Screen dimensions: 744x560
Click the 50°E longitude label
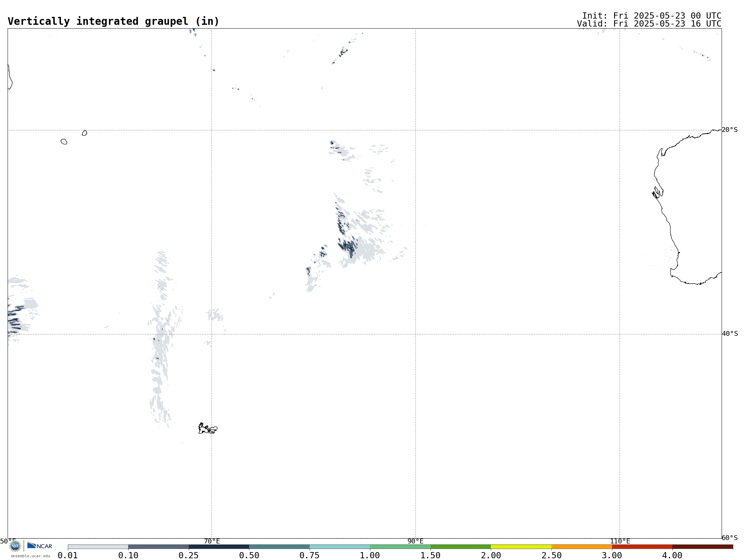[x=8, y=541]
